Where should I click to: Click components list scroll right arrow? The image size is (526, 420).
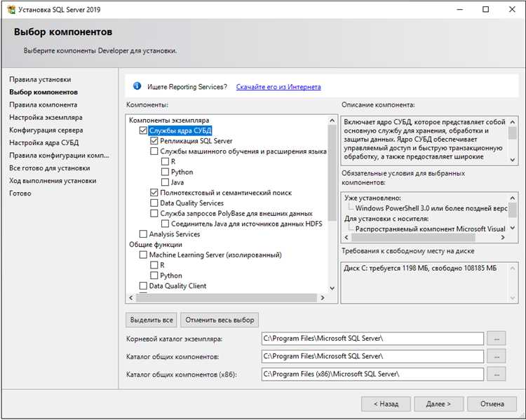tap(323, 297)
